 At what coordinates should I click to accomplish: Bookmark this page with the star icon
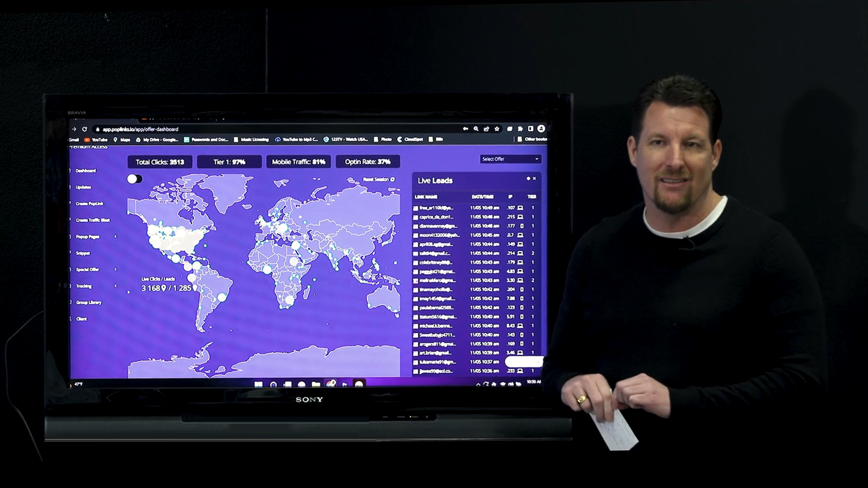(497, 129)
